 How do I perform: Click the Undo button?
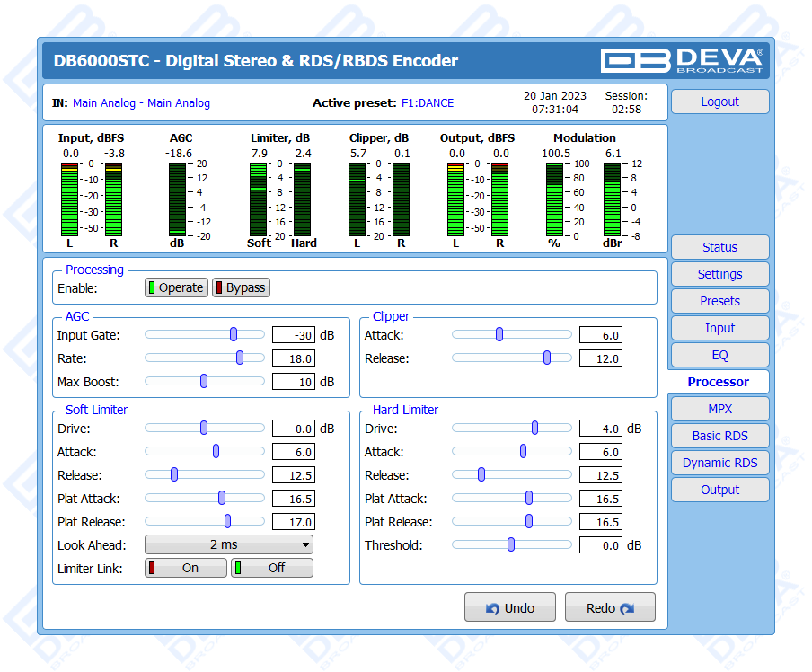tap(509, 608)
